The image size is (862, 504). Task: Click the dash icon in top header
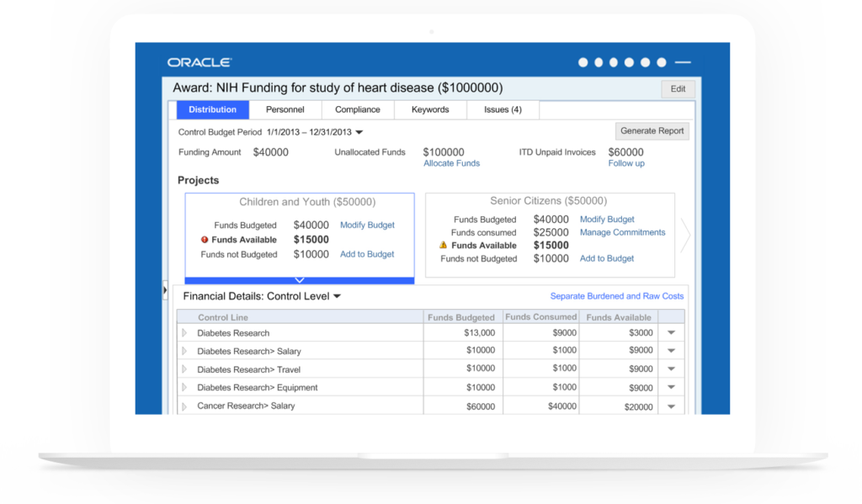tap(683, 62)
